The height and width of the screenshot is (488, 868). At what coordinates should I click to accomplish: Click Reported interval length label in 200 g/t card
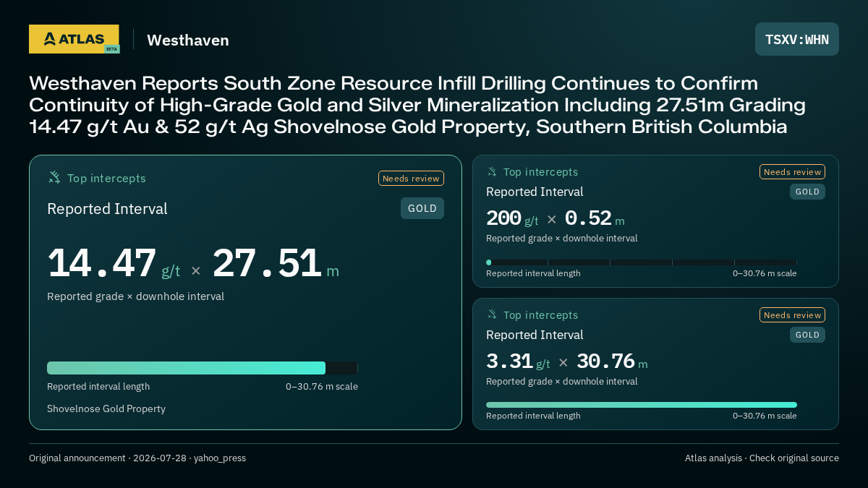click(533, 273)
